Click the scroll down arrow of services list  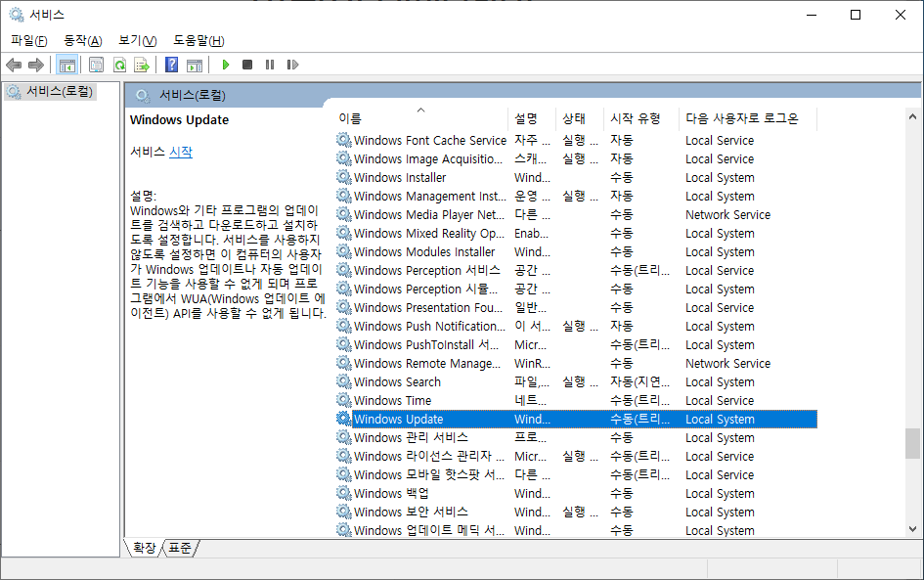click(913, 529)
